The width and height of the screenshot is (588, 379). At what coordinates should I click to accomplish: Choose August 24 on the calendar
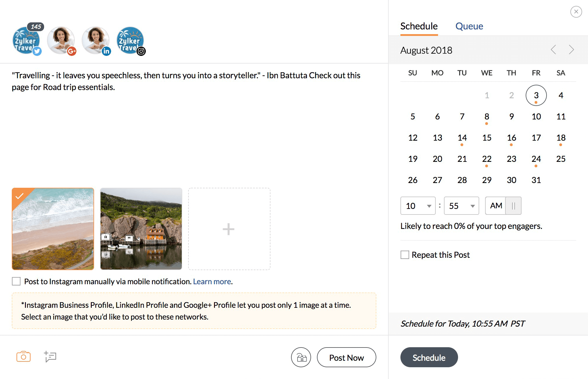(536, 159)
